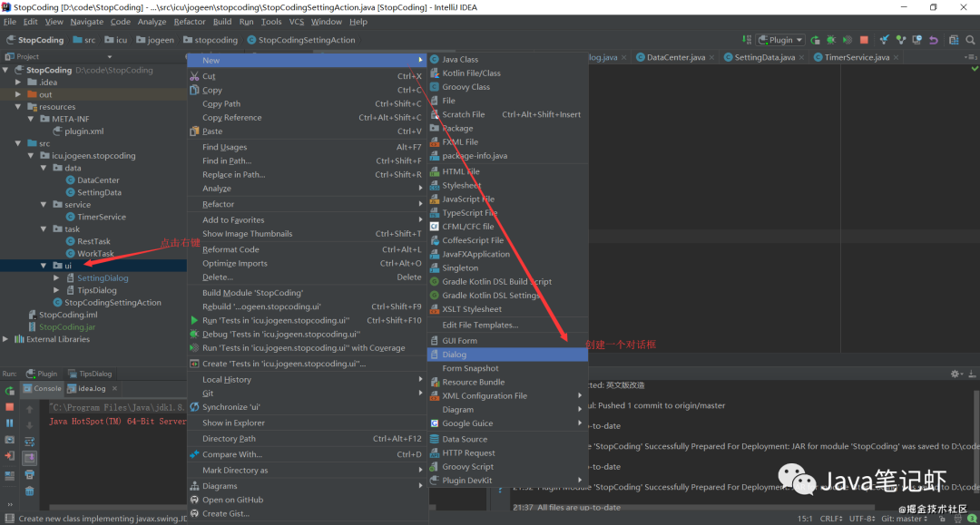The image size is (980, 525).
Task: Choose Java Class from New submenu
Action: (x=507, y=59)
